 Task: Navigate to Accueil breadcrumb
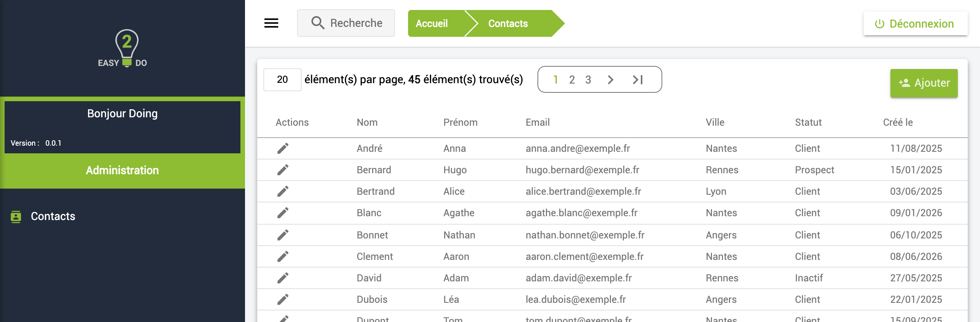pyautogui.click(x=432, y=24)
